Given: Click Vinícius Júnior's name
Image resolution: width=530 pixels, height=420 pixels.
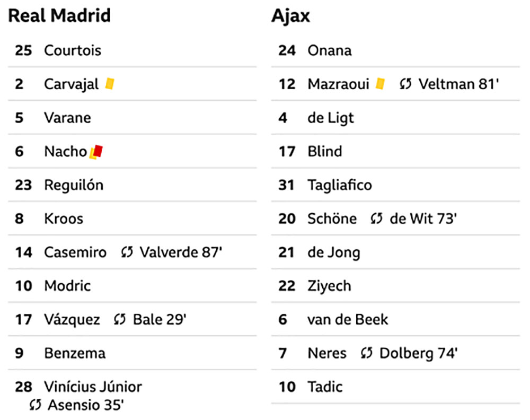Looking at the screenshot, I should (x=93, y=387).
